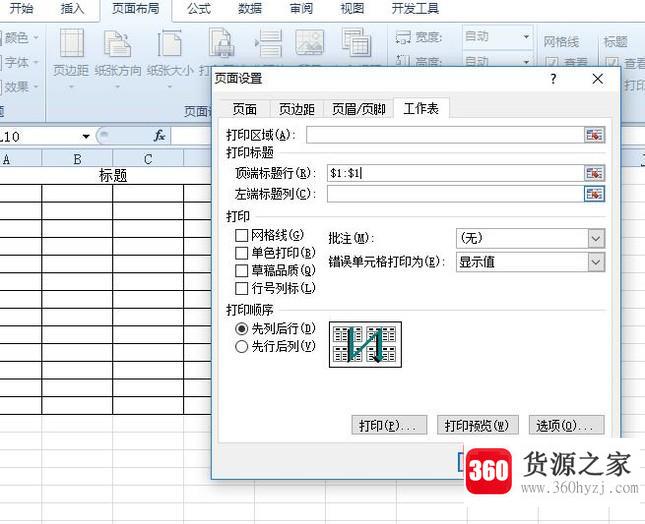Click the 顶端标题行 input field

pos(455,173)
